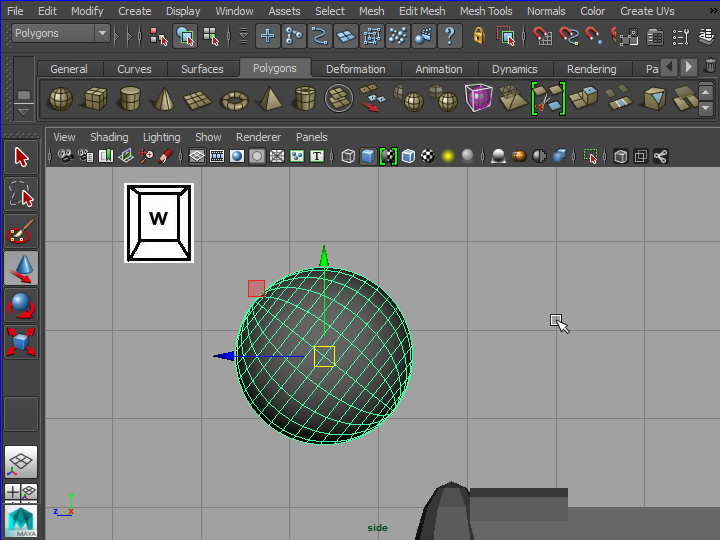Click the single perspective view layout button
Viewport: 720px width, 540px height.
(x=21, y=461)
